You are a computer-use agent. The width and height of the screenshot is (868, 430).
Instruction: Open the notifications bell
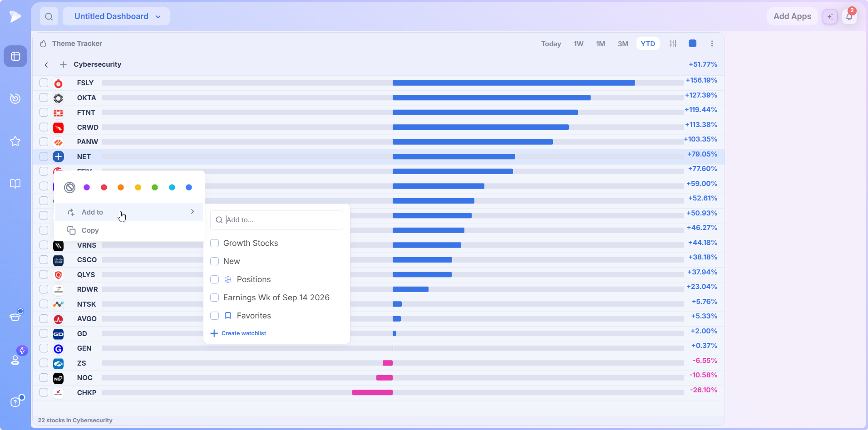849,17
